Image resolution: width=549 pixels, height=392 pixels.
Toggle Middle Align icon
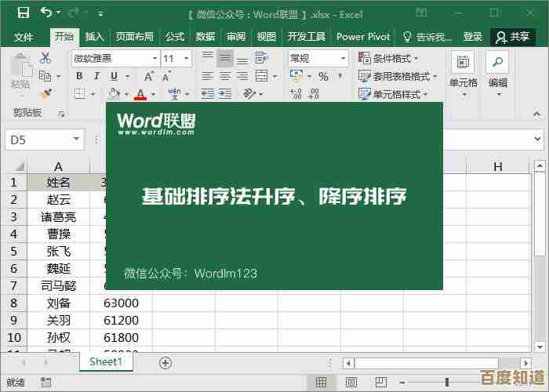225,58
